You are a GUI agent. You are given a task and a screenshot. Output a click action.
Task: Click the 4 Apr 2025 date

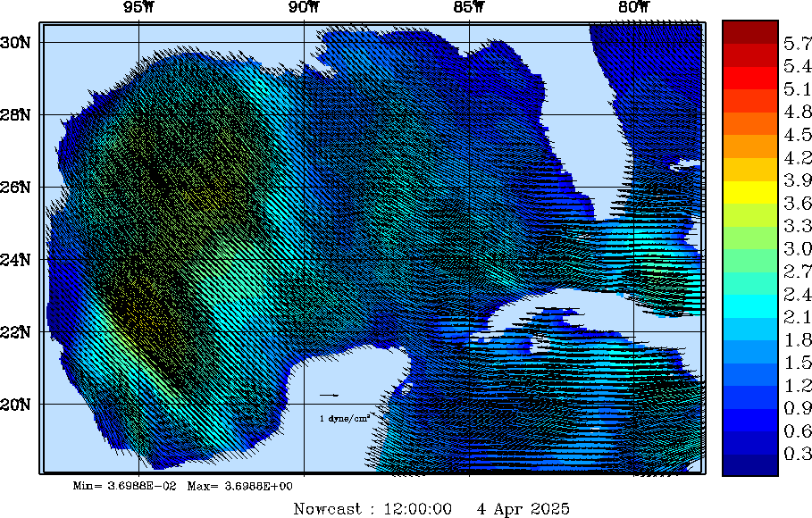[523, 509]
